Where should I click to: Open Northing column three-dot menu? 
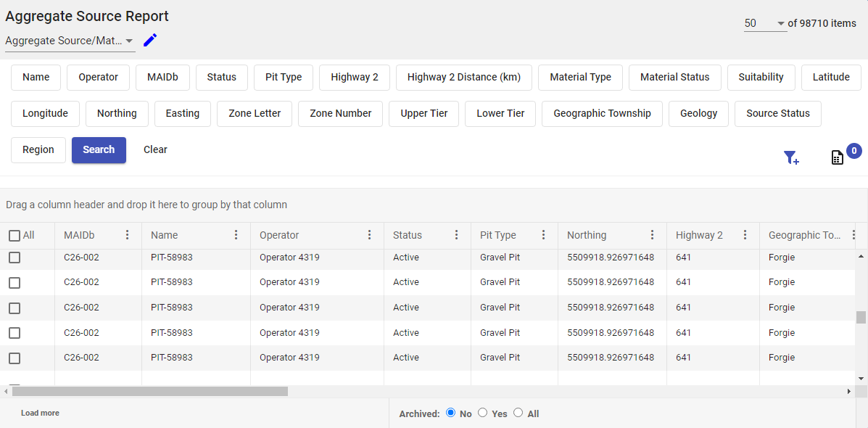pyautogui.click(x=652, y=235)
